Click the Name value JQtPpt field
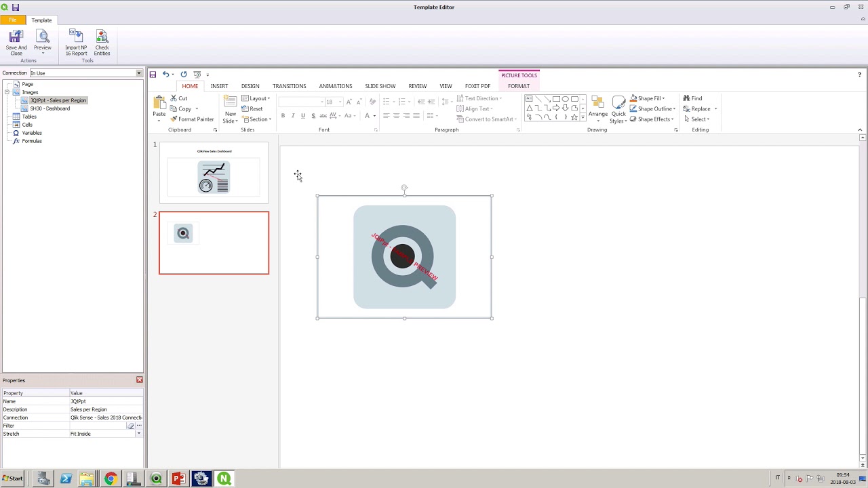Screen dimensions: 868x488 (x=106, y=401)
